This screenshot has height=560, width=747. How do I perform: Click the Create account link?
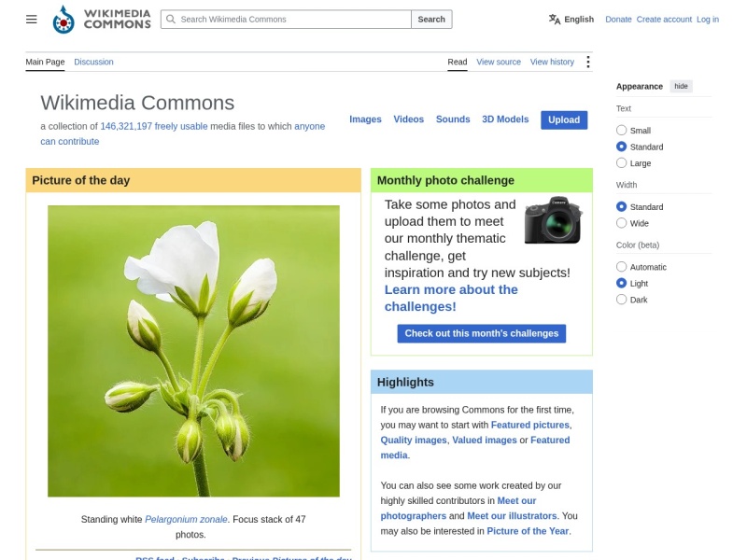point(664,19)
